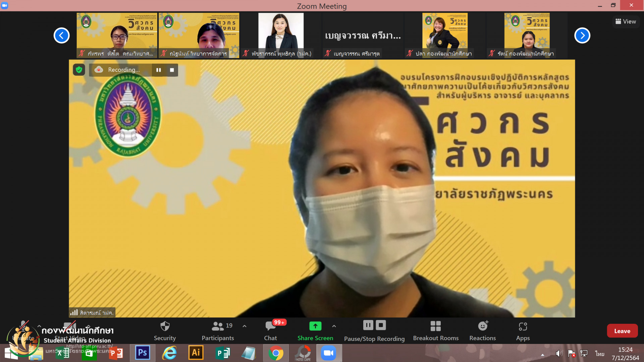Image resolution: width=644 pixels, height=362 pixels.
Task: Open the Security shield menu
Action: pos(165,330)
